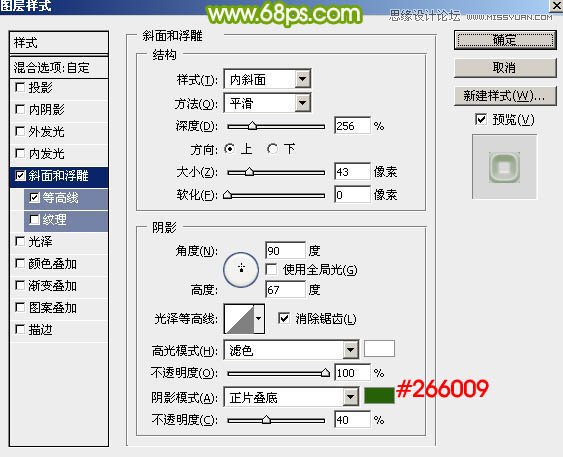
Task: Close the 图层样式 dialog window
Action: coord(557,5)
